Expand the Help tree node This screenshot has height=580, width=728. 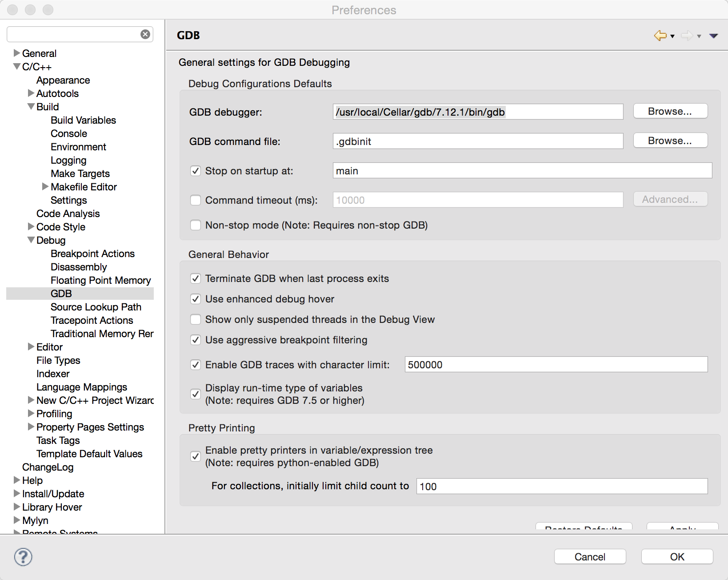tap(17, 480)
